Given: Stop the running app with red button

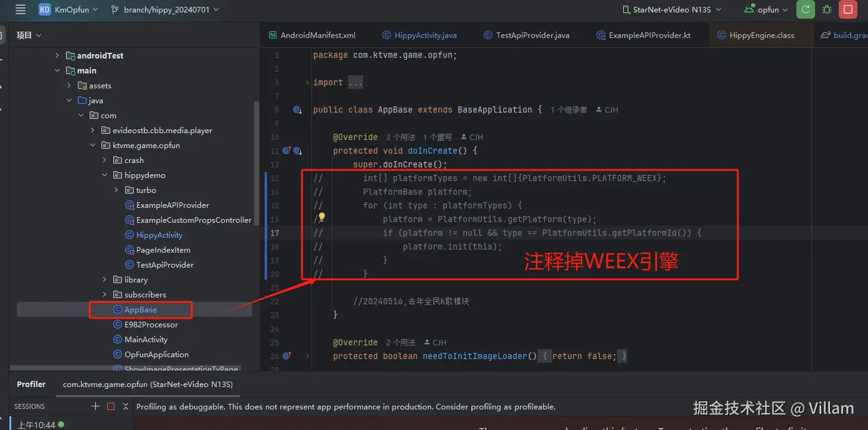Looking at the screenshot, I should click(x=847, y=9).
